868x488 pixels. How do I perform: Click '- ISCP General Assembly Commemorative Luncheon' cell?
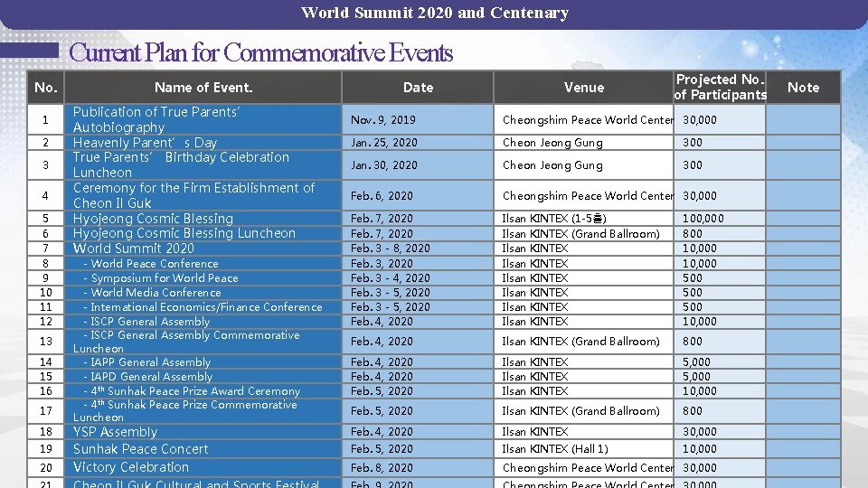[x=203, y=342]
